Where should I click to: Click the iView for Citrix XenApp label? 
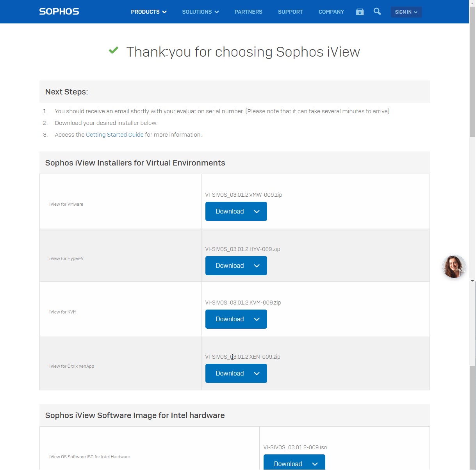[x=72, y=366]
